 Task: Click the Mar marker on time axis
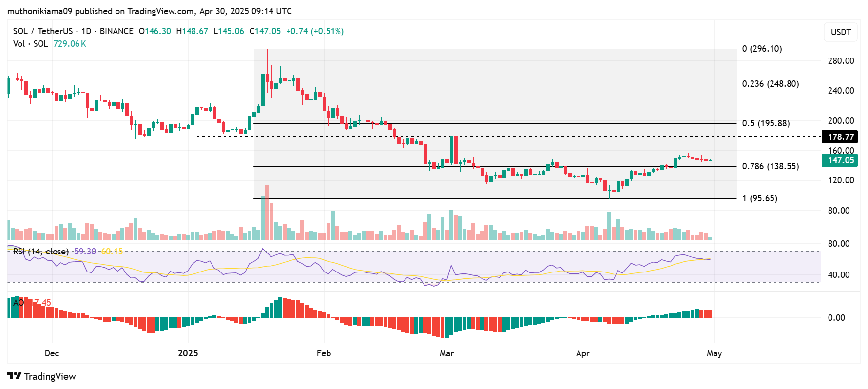[446, 353]
